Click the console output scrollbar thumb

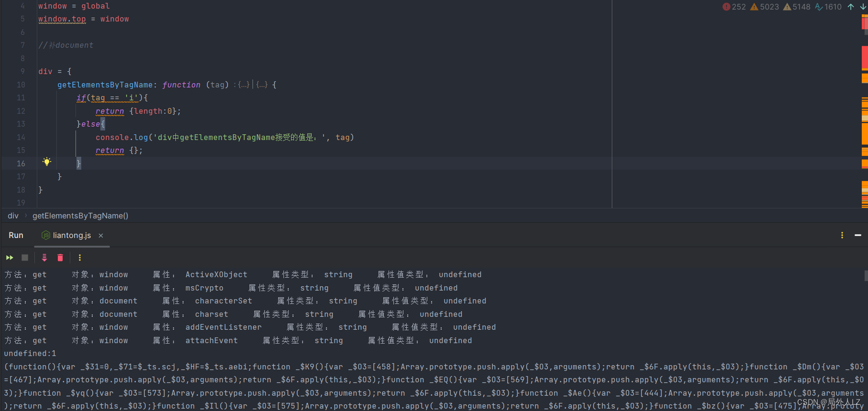(866, 276)
